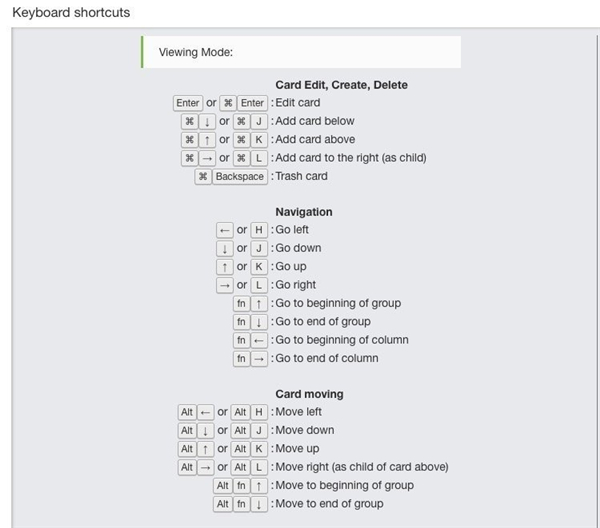This screenshot has width=600, height=528.
Task: Click the Card moving section heading
Action: tap(309, 394)
